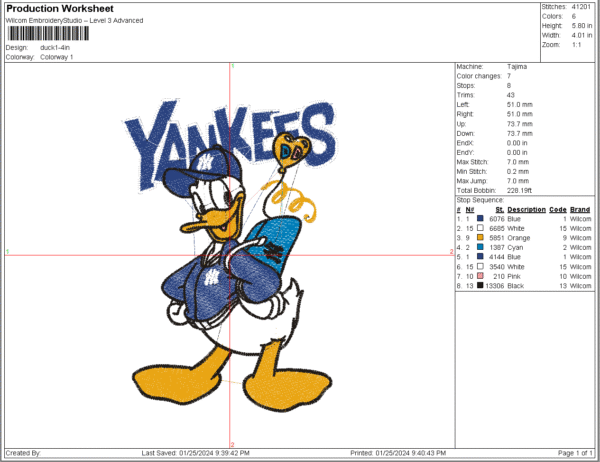Choose the blue swatch in the 4144 row
Image resolution: width=600 pixels, height=462 pixels.
point(480,257)
